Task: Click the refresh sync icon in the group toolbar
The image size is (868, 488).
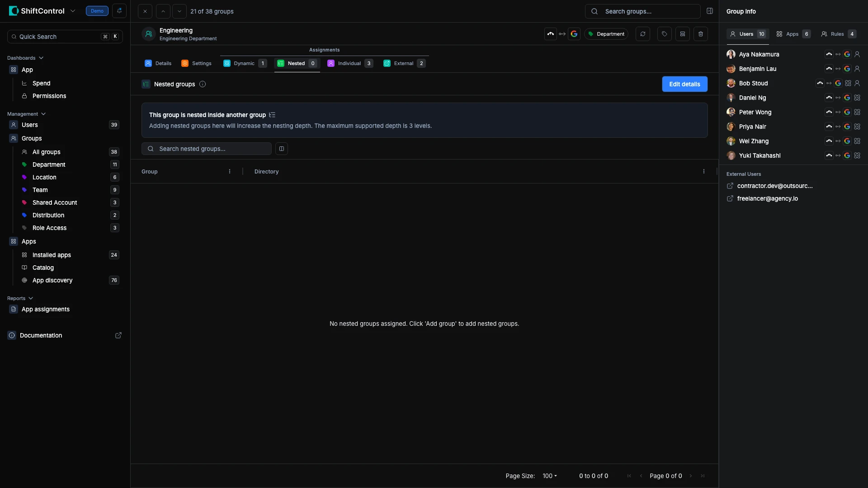Action: click(x=643, y=33)
